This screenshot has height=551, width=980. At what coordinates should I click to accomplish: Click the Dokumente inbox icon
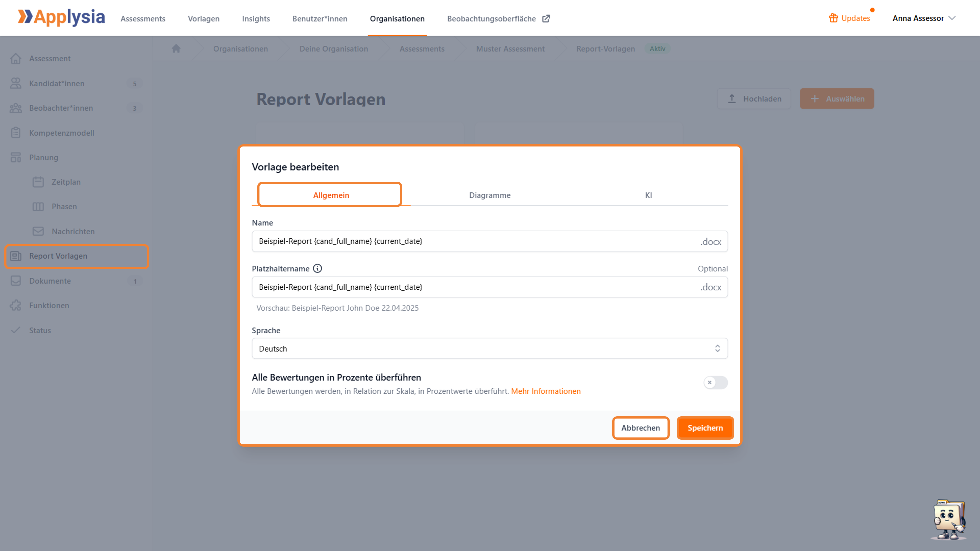[x=16, y=281]
